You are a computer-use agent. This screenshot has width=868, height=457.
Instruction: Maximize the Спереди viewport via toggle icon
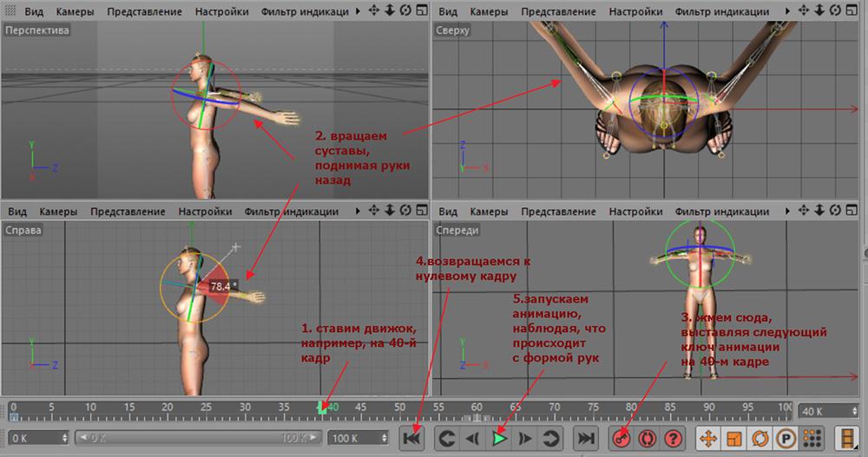(x=852, y=210)
